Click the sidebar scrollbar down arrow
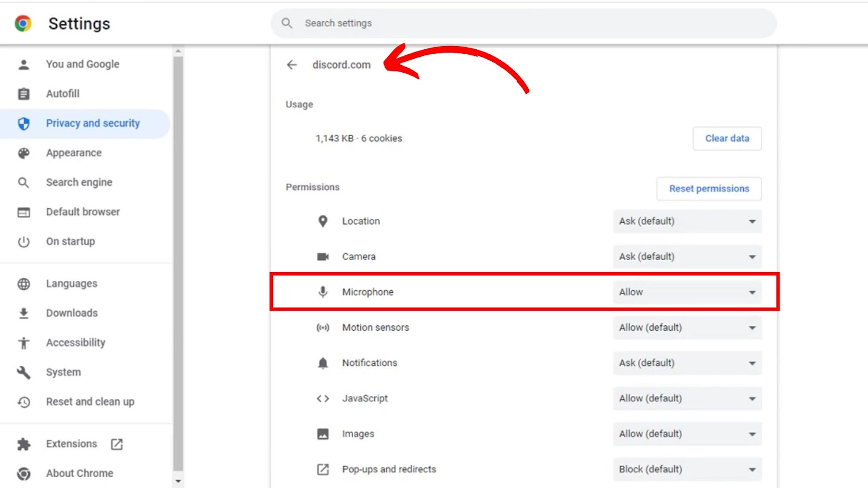The height and width of the screenshot is (488, 868). click(x=178, y=481)
